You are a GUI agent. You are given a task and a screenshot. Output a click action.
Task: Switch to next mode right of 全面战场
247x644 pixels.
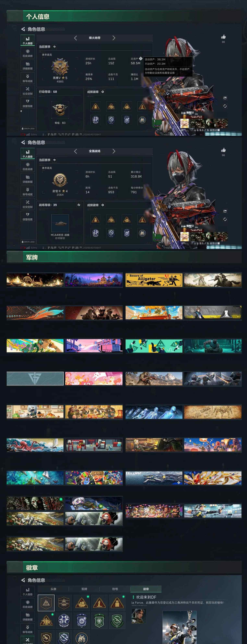click(114, 151)
